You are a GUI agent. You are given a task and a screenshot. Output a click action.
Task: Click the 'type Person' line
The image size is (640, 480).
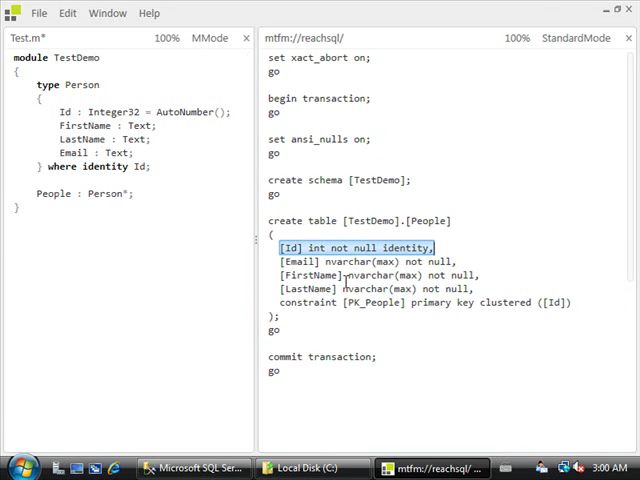point(68,85)
